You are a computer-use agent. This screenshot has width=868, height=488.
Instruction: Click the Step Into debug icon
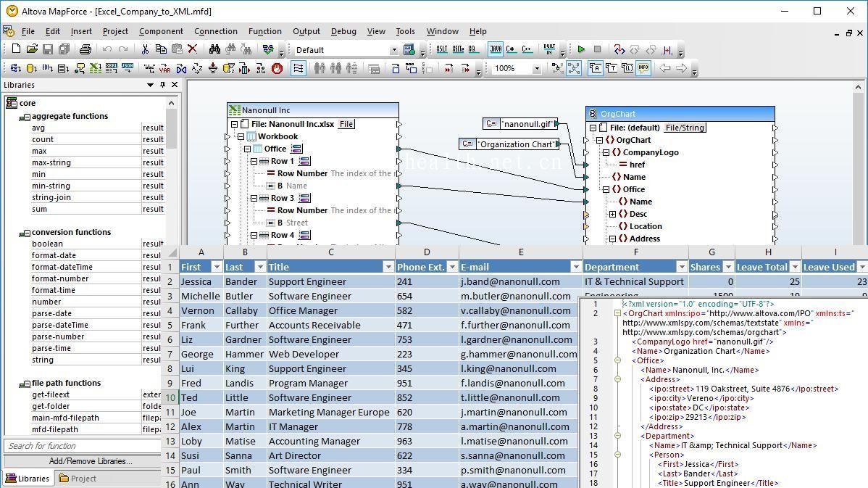[x=619, y=49]
